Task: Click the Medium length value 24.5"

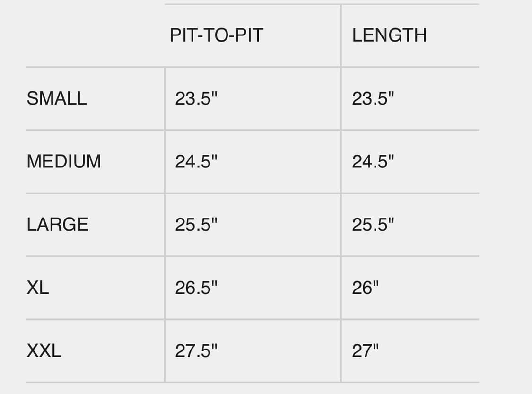Action: coord(373,161)
